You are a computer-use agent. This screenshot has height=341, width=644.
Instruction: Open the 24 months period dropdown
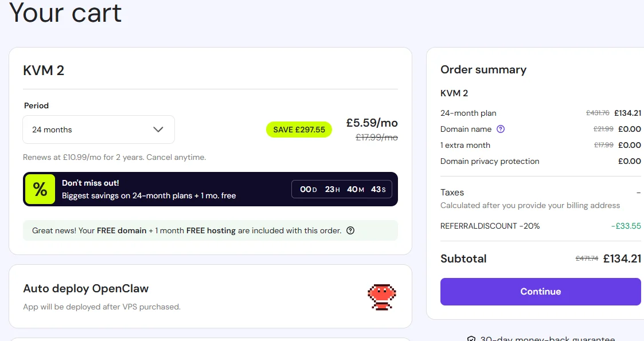point(98,130)
